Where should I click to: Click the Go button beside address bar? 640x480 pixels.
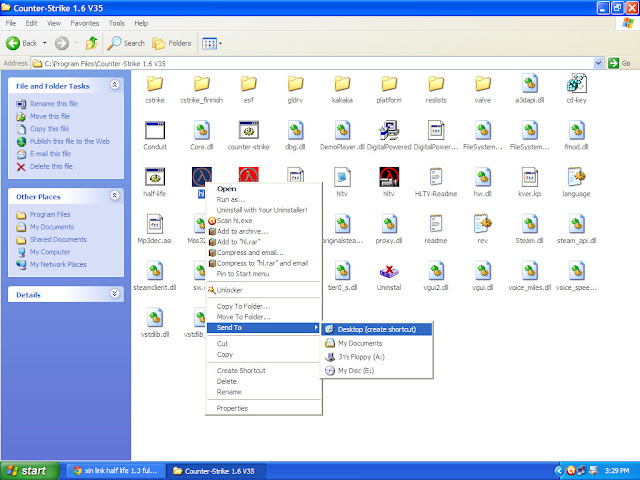(x=620, y=63)
